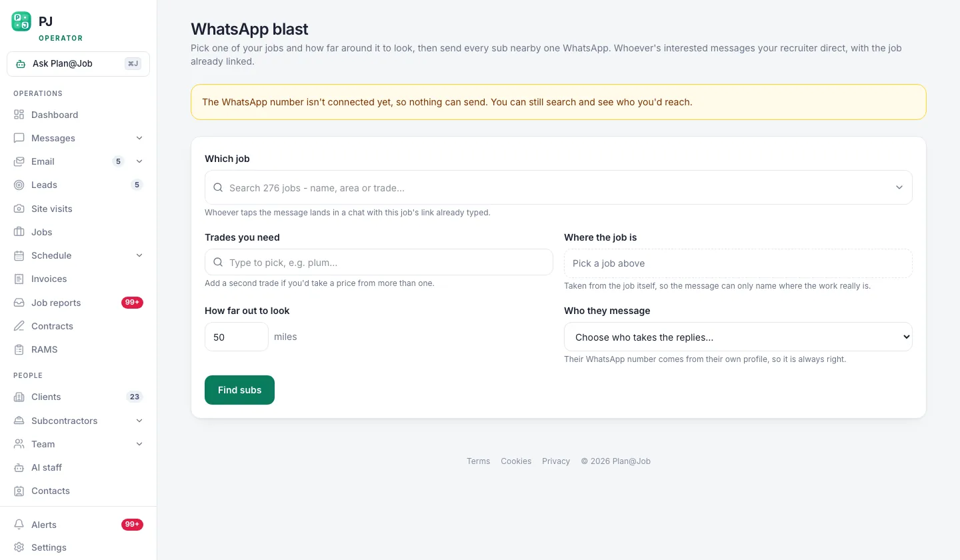Viewport: 960px width, 560px height.
Task: Open the Terms footer link
Action: (478, 461)
